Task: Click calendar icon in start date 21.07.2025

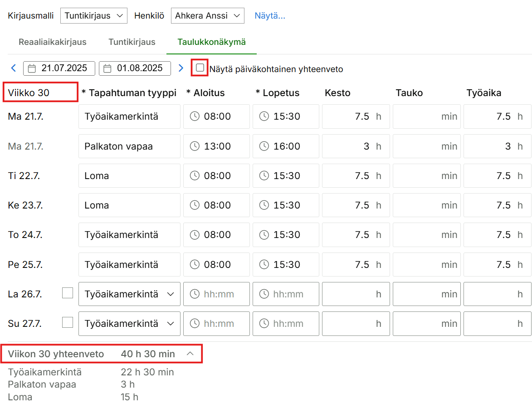Action: 32,68
